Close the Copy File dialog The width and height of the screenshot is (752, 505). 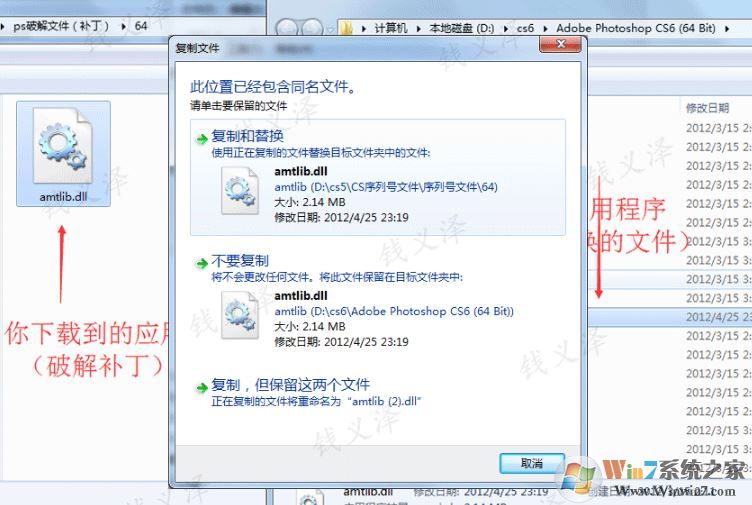[x=561, y=44]
